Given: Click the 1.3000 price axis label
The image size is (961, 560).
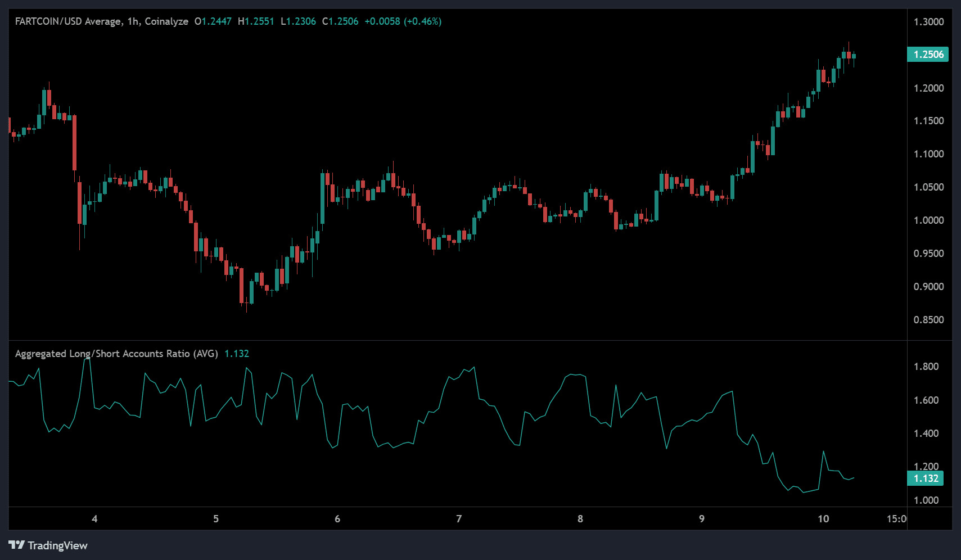Looking at the screenshot, I should (x=928, y=22).
